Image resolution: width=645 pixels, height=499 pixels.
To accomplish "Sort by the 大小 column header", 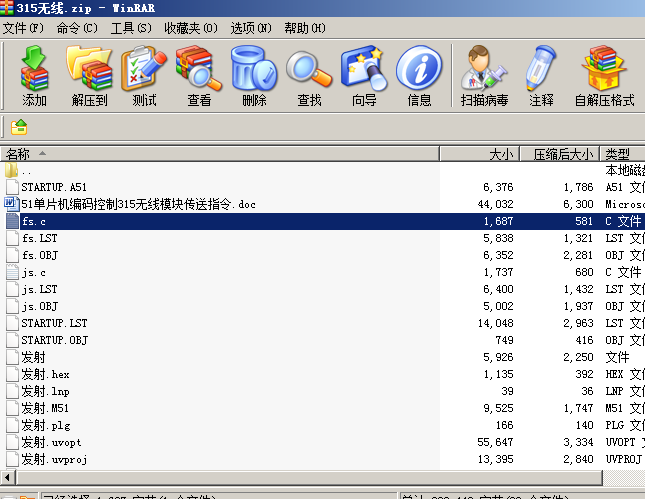I will (x=480, y=154).
